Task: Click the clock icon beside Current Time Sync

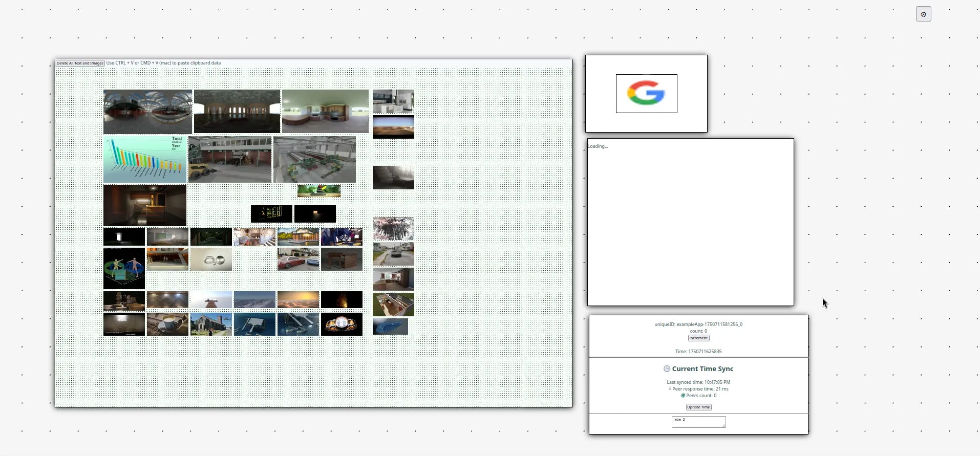Action: pyautogui.click(x=667, y=368)
